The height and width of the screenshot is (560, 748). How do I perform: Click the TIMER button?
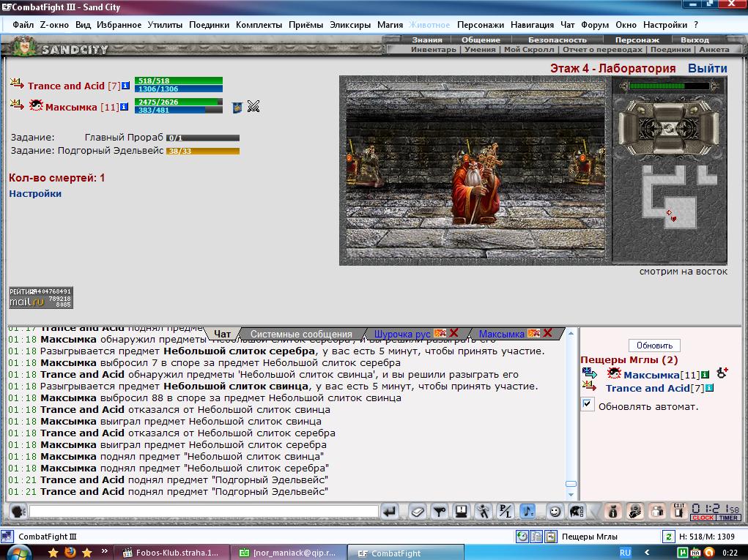tap(728, 518)
